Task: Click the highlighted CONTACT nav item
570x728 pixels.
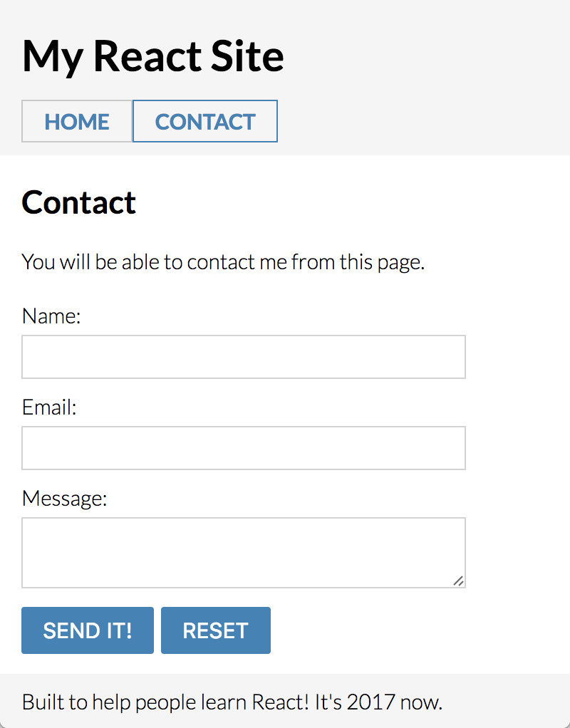Action: point(204,121)
